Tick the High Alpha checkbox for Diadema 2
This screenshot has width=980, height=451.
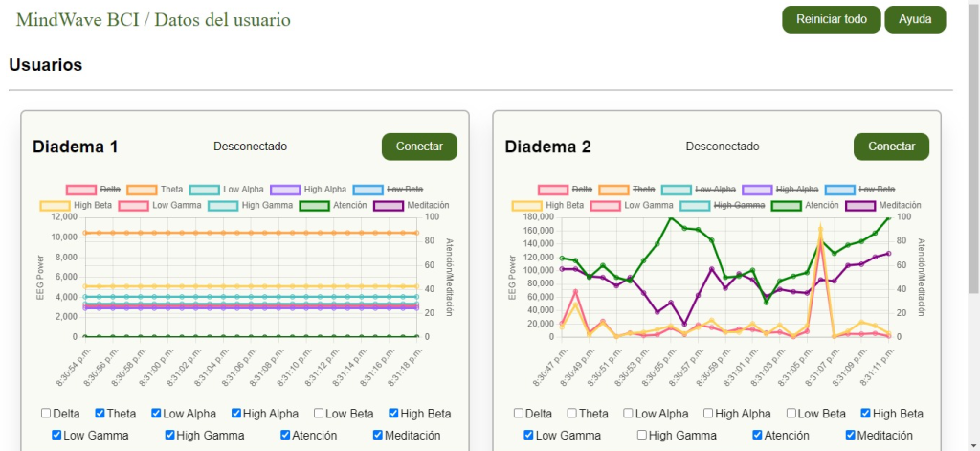pos(709,414)
